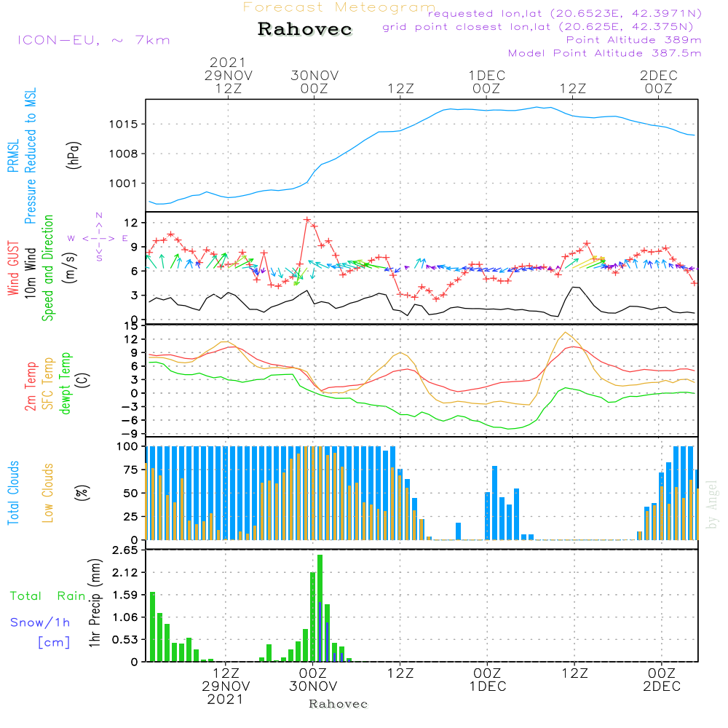Click the 'Low Clouds' orange vertical label
This screenshot has height=728, width=728.
[x=48, y=493]
